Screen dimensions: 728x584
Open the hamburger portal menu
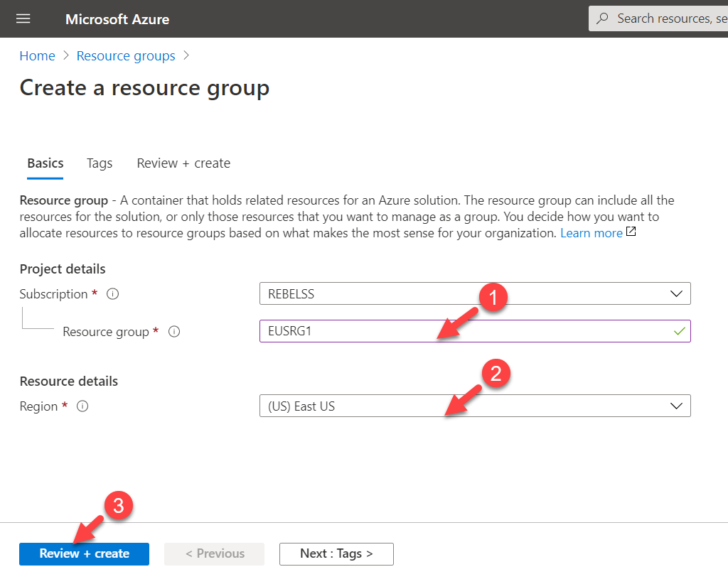[x=23, y=18]
